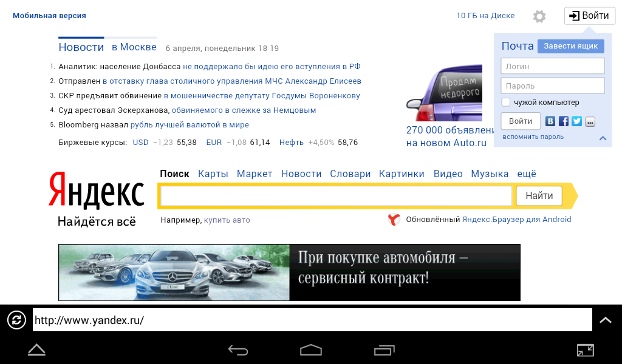
Task: Sign in with VKontakte icon
Action: click(x=550, y=121)
